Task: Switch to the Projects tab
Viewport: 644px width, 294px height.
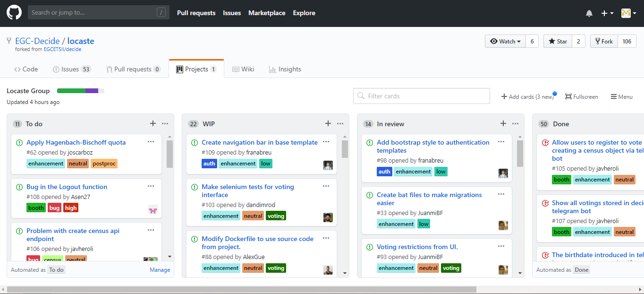Action: [196, 69]
